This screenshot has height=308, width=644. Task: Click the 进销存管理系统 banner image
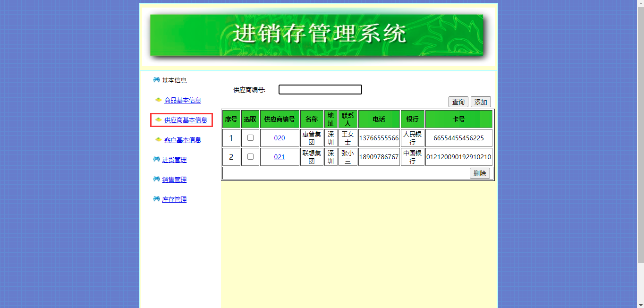317,35
